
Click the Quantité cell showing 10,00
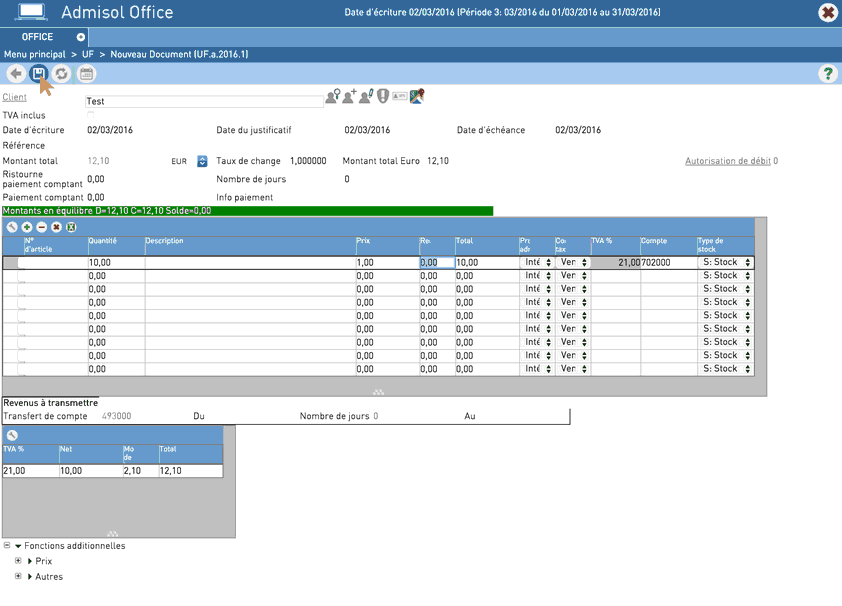point(117,262)
